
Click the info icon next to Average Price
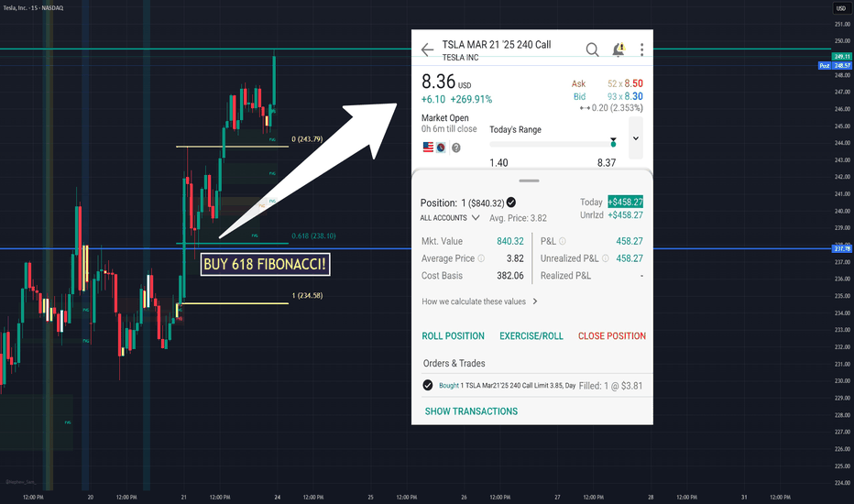[x=481, y=258]
